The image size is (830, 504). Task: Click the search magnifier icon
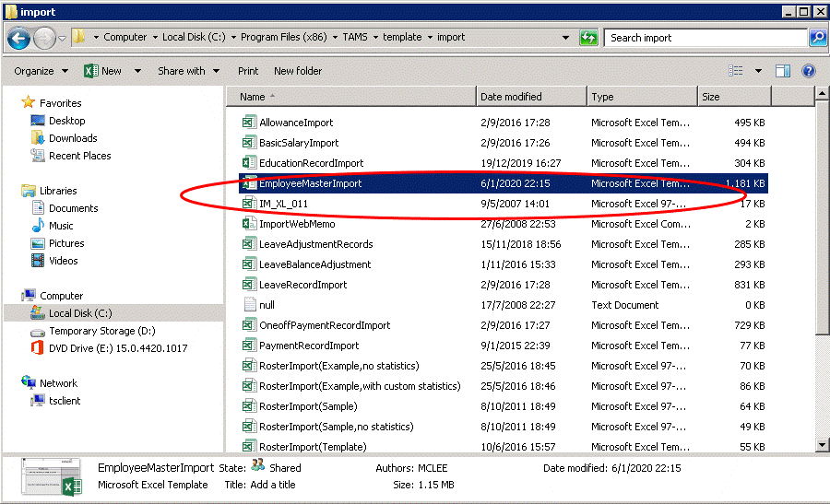[x=817, y=38]
